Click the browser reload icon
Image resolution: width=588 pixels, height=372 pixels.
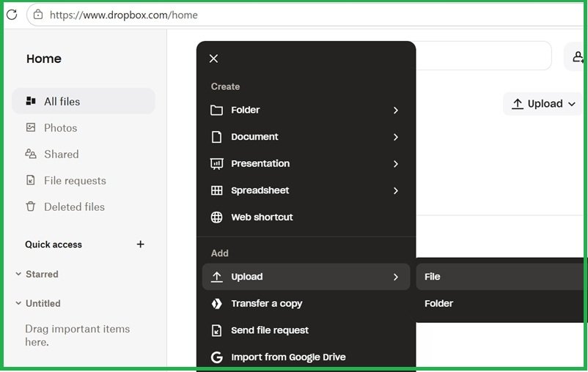click(12, 15)
